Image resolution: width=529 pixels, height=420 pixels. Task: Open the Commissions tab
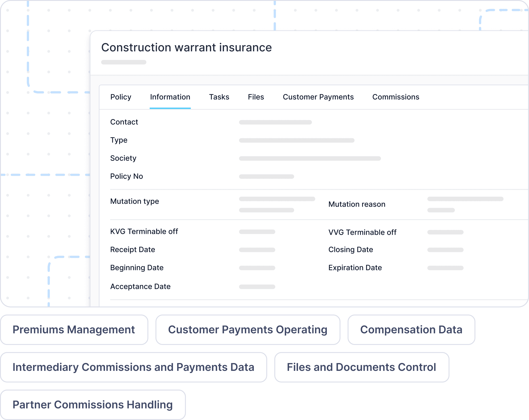click(x=396, y=97)
